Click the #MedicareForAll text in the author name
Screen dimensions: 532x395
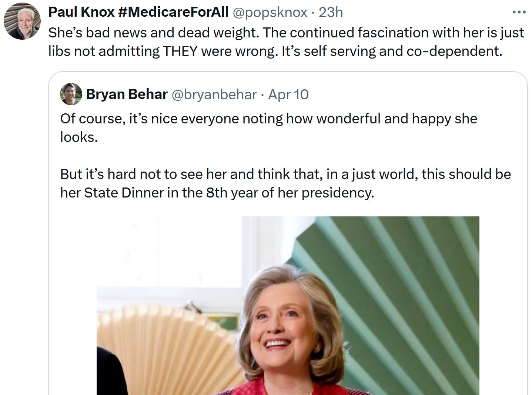173,12
